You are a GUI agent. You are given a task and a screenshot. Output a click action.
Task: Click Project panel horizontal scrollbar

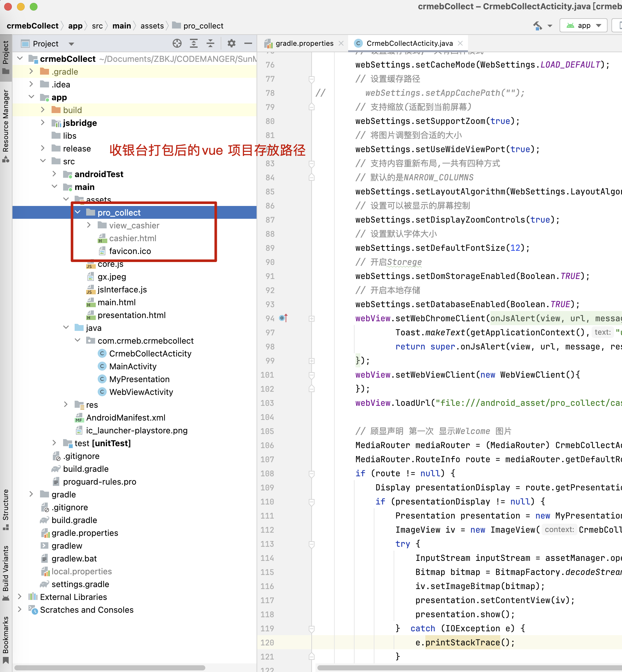click(x=110, y=668)
